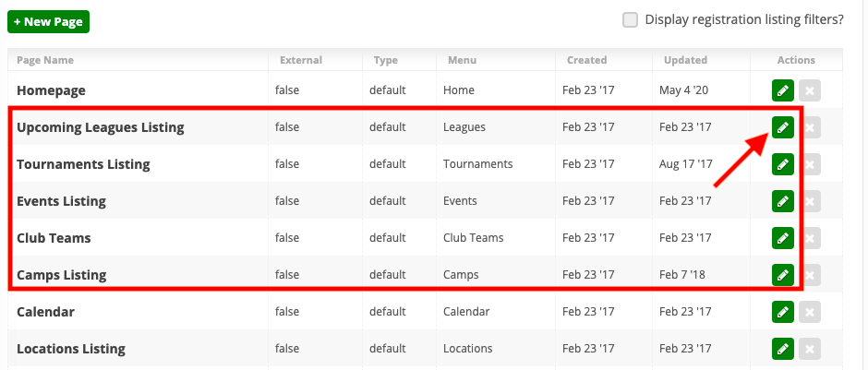Enable Display registration listing filters checkbox
The image size is (868, 370).
(x=630, y=20)
